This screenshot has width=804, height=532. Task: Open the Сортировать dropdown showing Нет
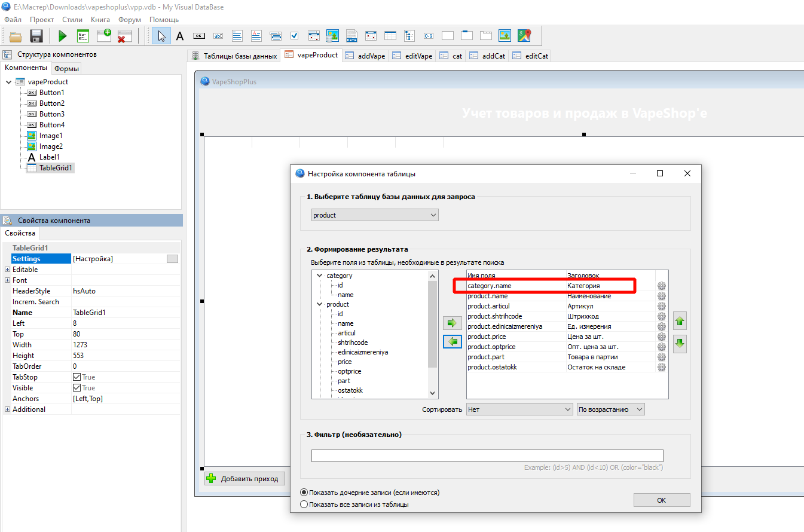519,409
